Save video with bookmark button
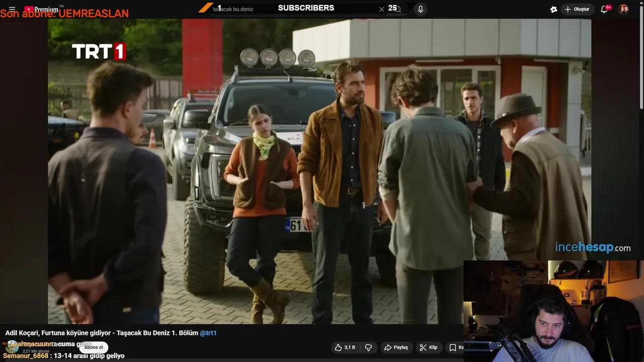This screenshot has width=644, height=362. (x=454, y=347)
